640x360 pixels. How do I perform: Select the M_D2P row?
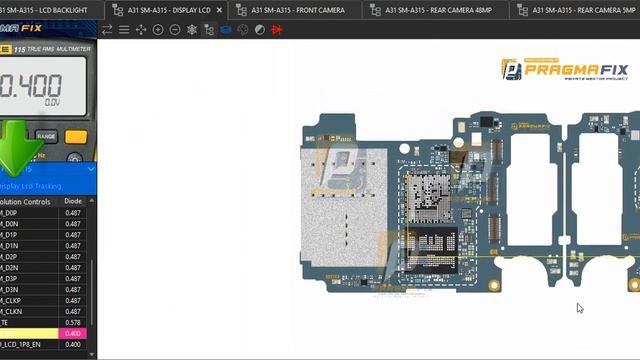[x=43, y=257]
